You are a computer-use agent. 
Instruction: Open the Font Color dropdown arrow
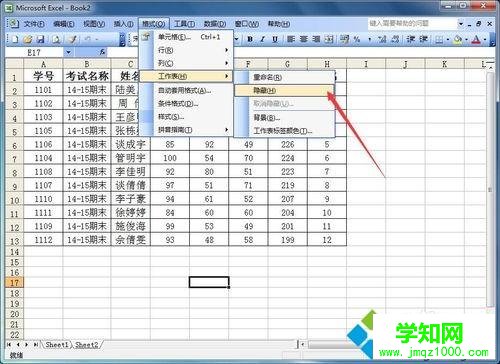click(485, 40)
